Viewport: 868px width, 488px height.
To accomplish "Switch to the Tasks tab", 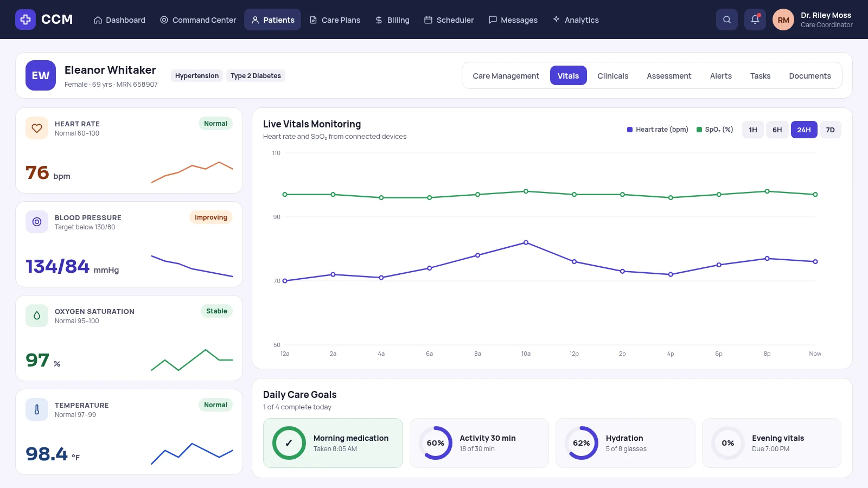I will pyautogui.click(x=761, y=76).
